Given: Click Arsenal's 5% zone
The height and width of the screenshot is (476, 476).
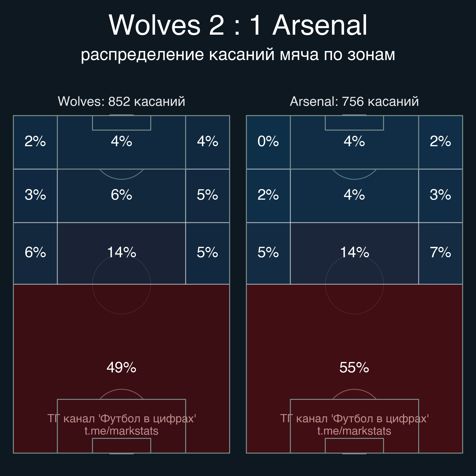Looking at the screenshot, I should (268, 253).
